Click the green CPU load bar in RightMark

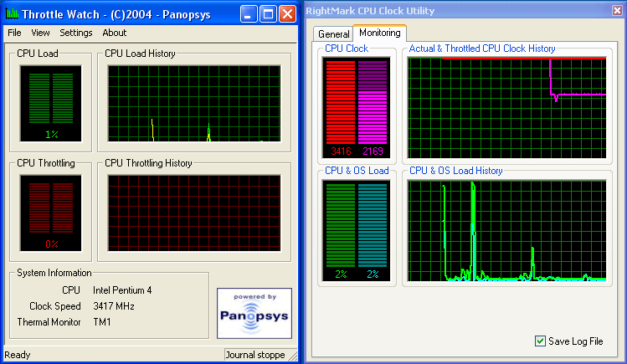[341, 225]
